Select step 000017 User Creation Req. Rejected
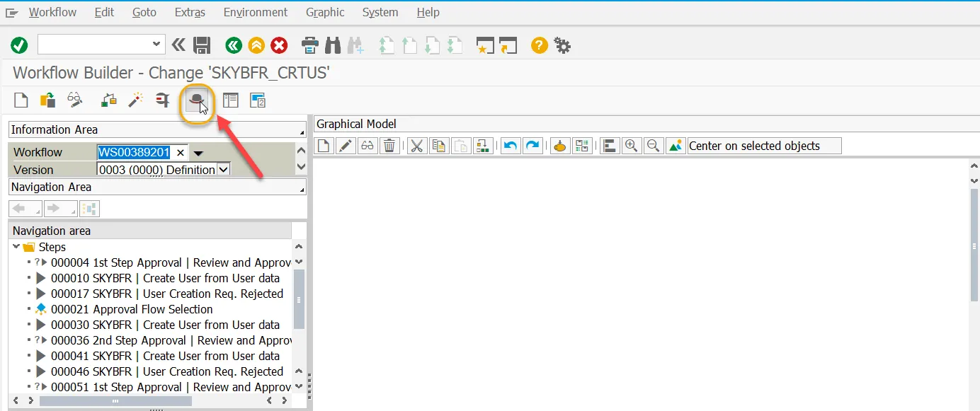Screen dimensions: 980x411 pyautogui.click(x=167, y=294)
